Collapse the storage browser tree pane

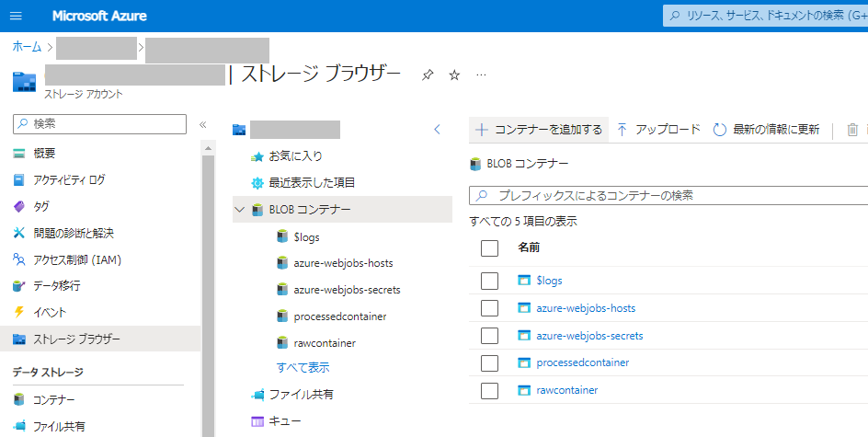click(438, 130)
